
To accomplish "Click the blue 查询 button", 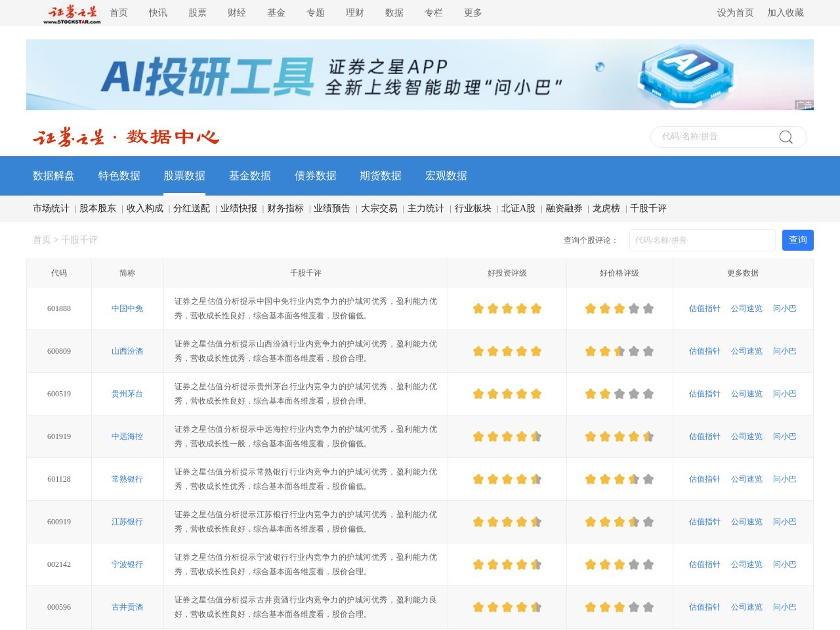I will (798, 240).
